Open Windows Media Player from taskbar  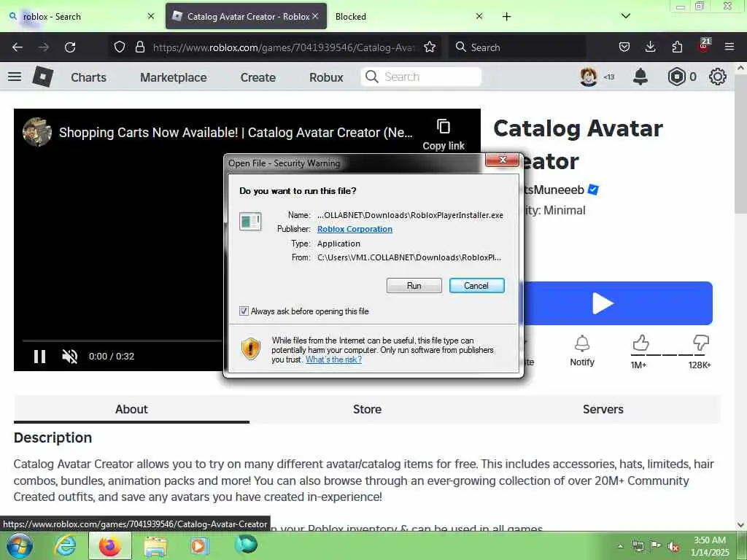click(199, 545)
